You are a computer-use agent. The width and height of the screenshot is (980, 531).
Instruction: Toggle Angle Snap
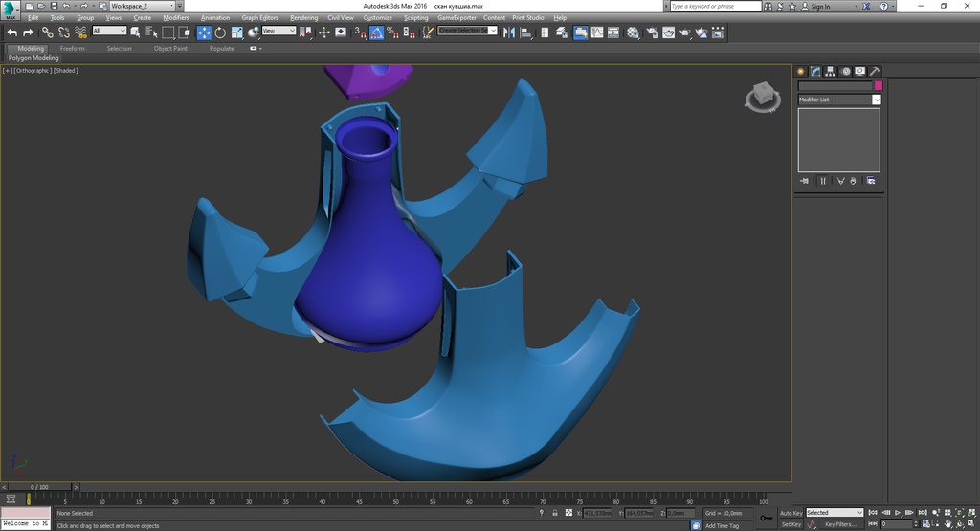(x=376, y=33)
